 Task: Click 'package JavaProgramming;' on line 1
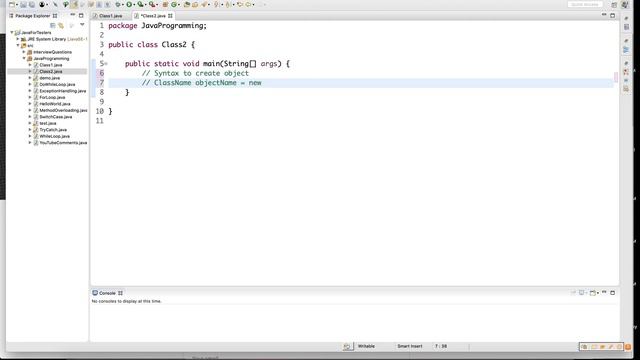[x=158, y=26]
